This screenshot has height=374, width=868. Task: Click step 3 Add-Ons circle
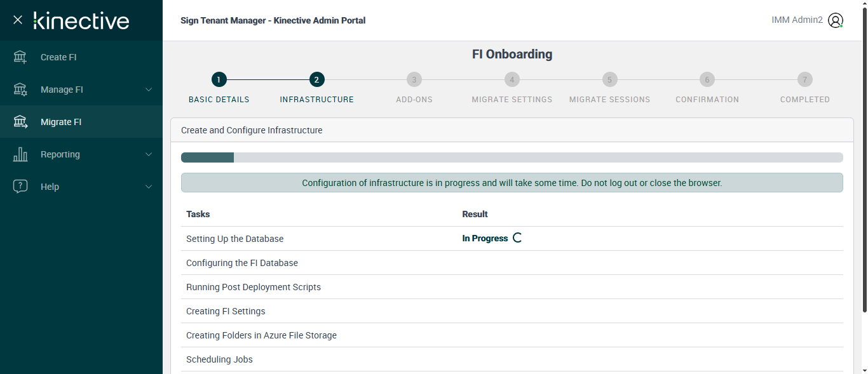coord(414,80)
